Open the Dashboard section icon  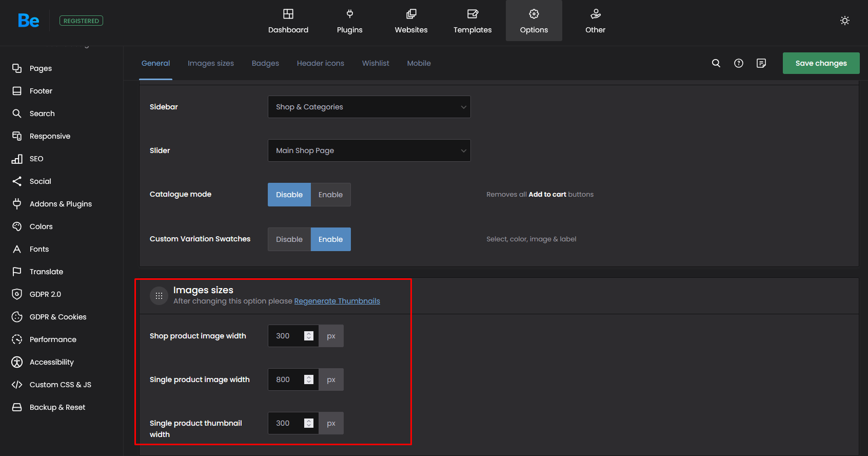[x=288, y=14]
